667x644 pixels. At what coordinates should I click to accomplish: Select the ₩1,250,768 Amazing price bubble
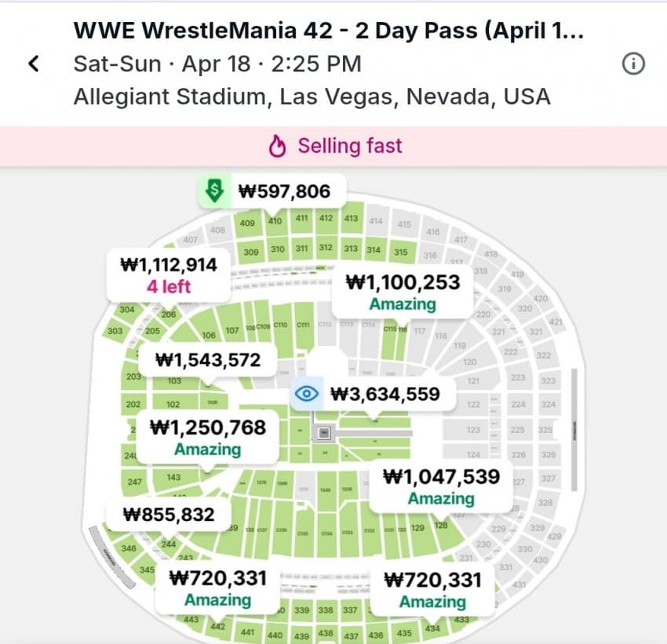coord(207,437)
